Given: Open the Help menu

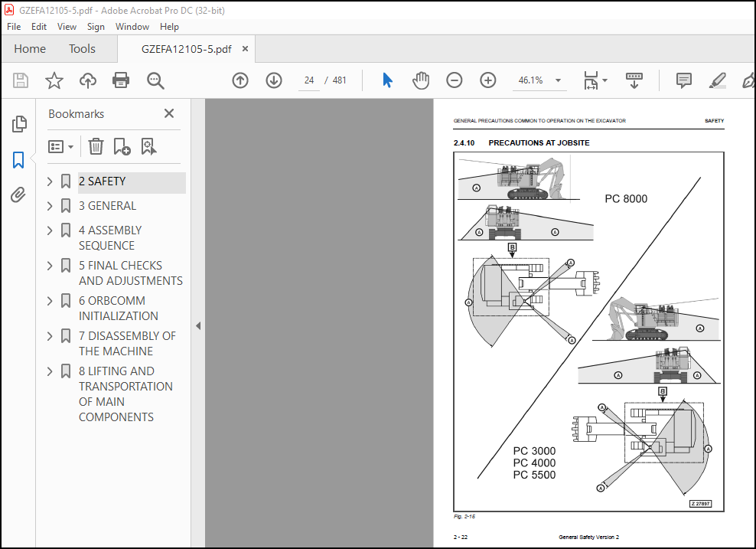Looking at the screenshot, I should [x=169, y=27].
